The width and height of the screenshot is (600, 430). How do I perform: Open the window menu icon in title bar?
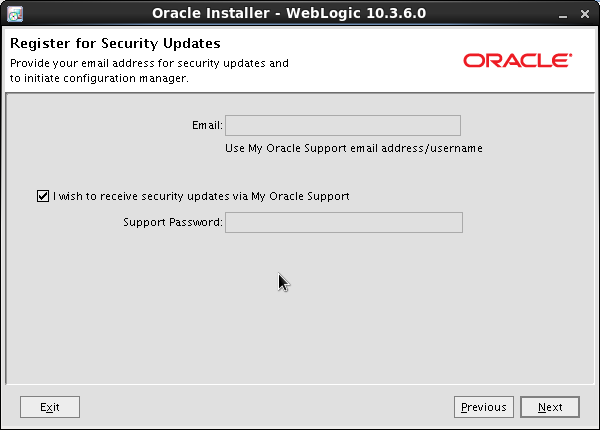point(15,13)
